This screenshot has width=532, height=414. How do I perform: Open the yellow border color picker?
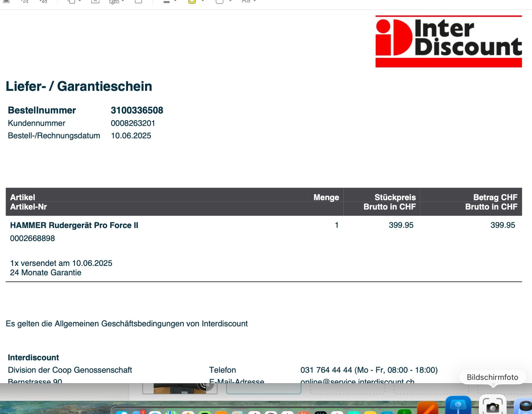click(192, 2)
